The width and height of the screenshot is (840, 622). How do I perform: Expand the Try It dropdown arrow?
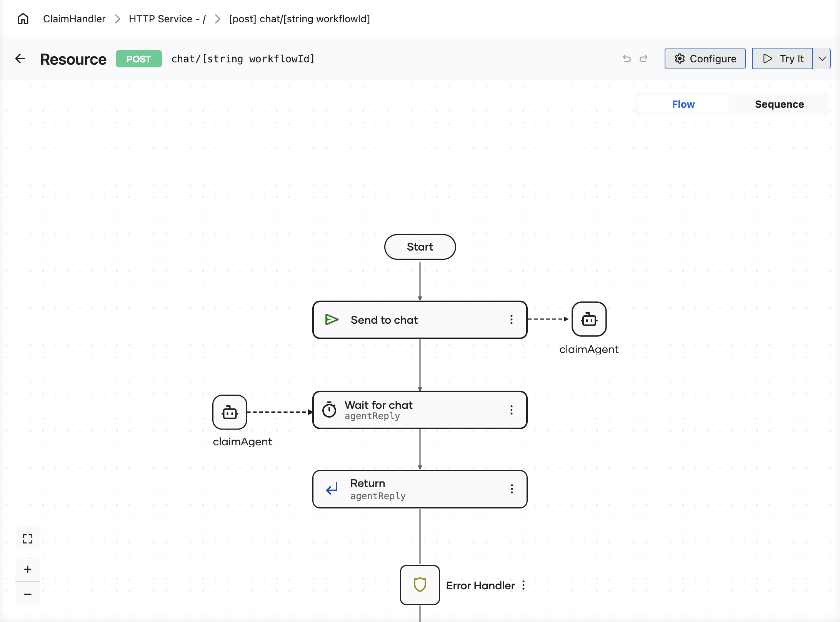pos(822,59)
